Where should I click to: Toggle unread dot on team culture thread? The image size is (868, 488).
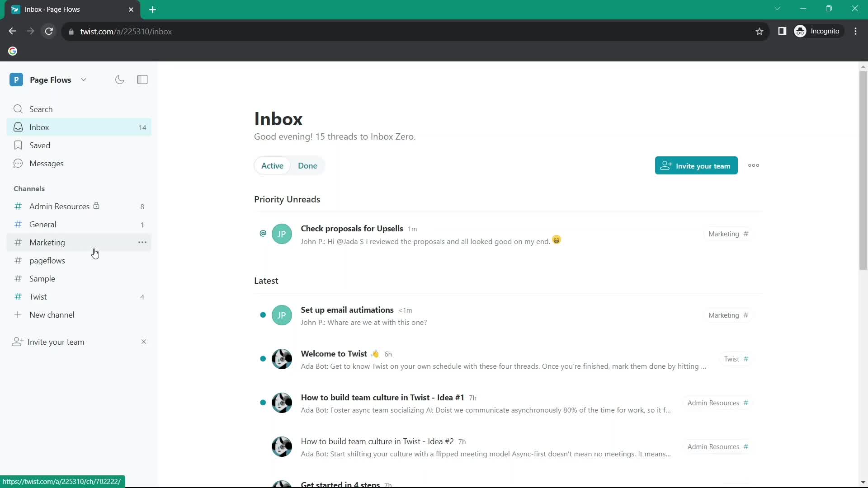(263, 403)
